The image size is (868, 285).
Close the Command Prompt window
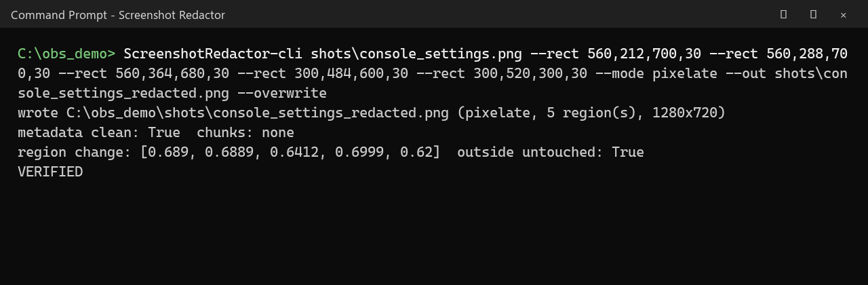point(843,14)
